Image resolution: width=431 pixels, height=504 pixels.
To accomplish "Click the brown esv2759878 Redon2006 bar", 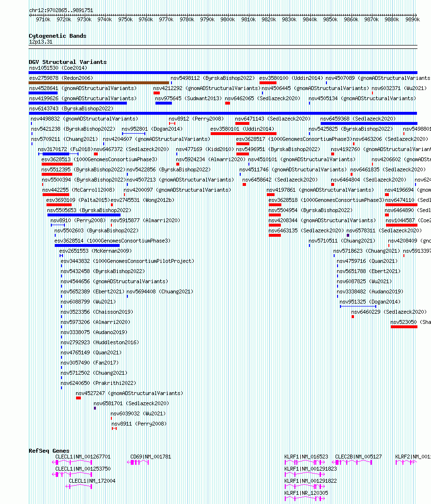I will coord(99,83).
